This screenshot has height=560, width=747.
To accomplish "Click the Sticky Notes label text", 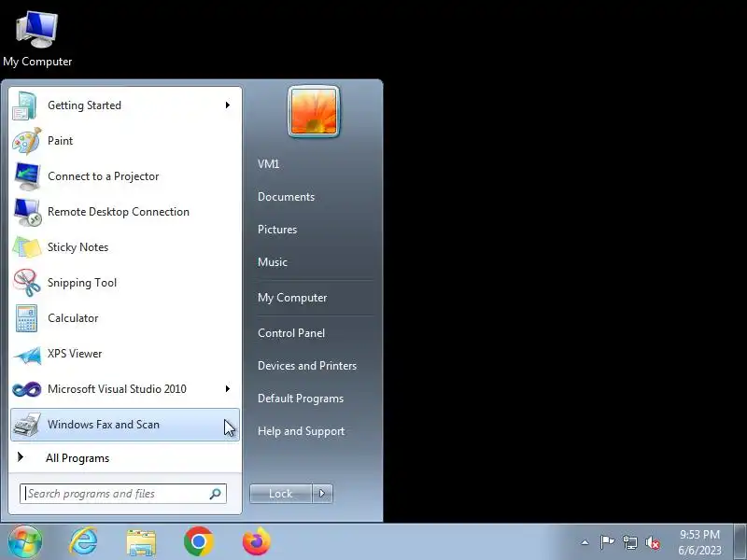I will (78, 247).
